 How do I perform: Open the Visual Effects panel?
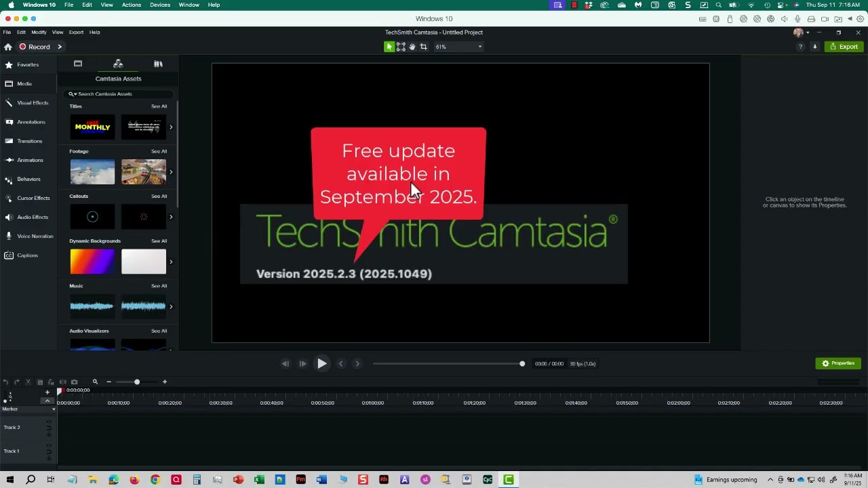coord(28,102)
